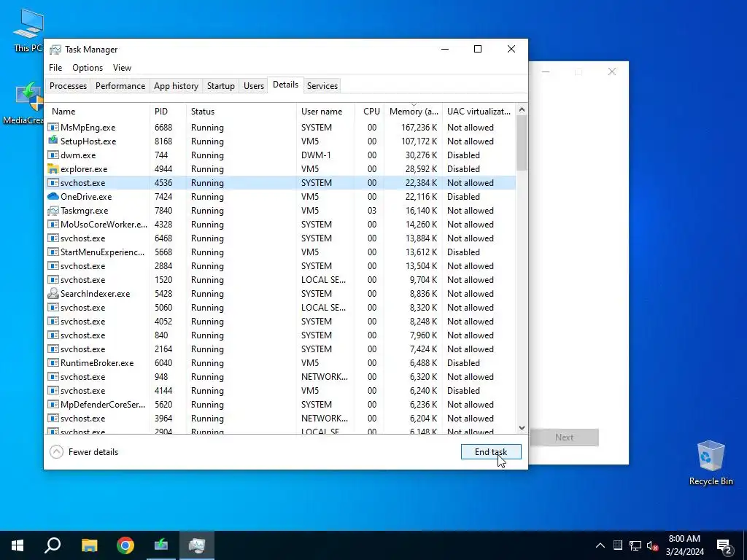Viewport: 747px width, 560px height.
Task: Click the scrollbar up arrow
Action: coord(522,109)
